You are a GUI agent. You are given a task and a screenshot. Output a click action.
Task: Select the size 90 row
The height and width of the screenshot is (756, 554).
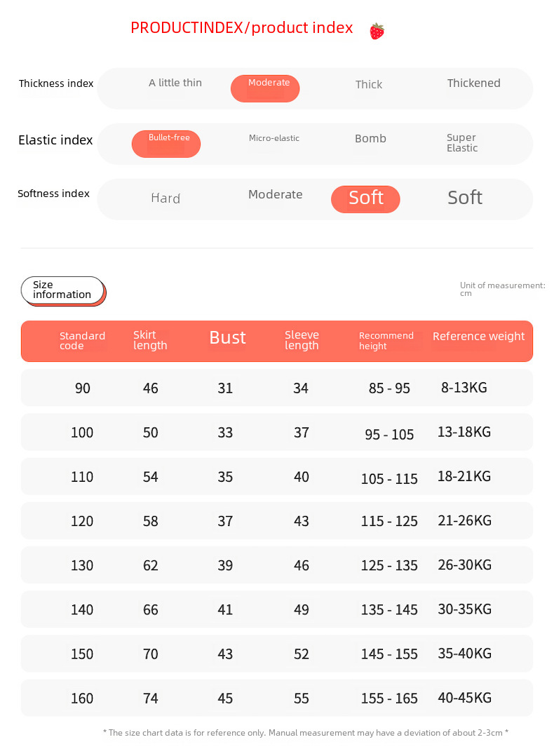point(277,388)
